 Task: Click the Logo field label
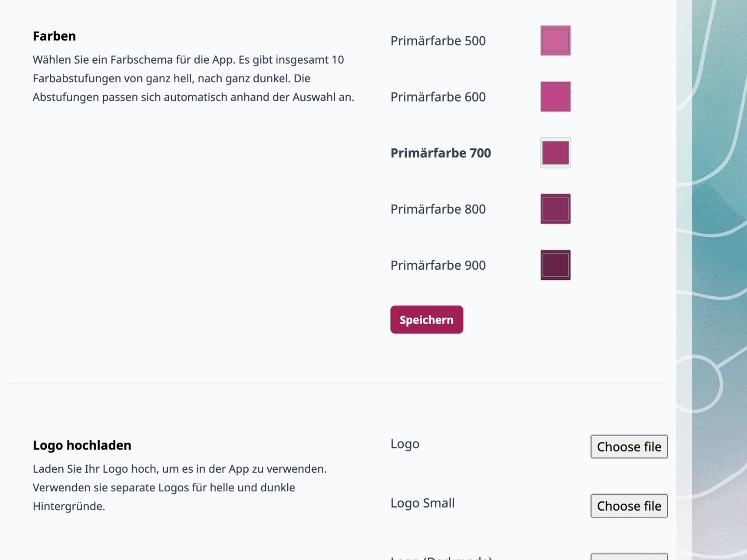[x=404, y=444]
